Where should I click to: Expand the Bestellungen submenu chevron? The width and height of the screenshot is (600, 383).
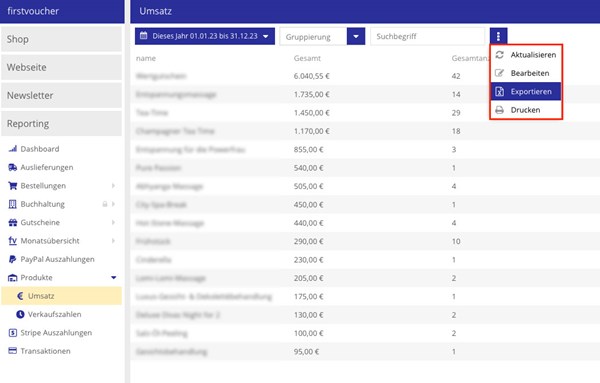tap(113, 186)
